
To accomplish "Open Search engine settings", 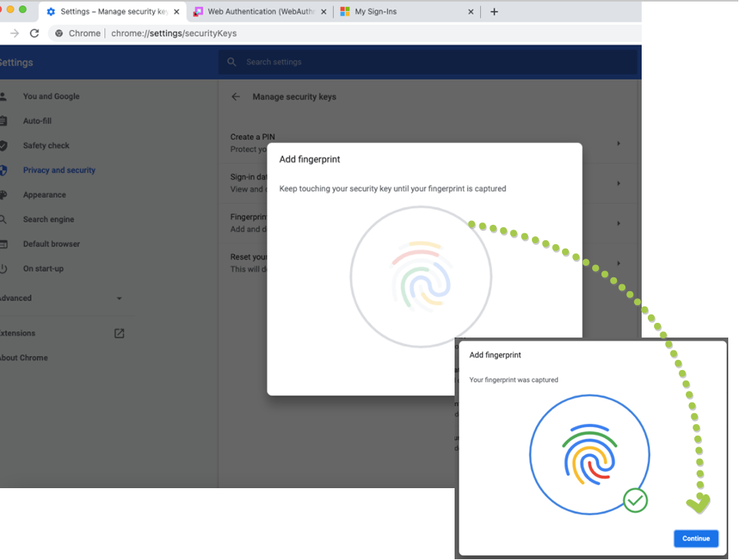I will tap(49, 219).
